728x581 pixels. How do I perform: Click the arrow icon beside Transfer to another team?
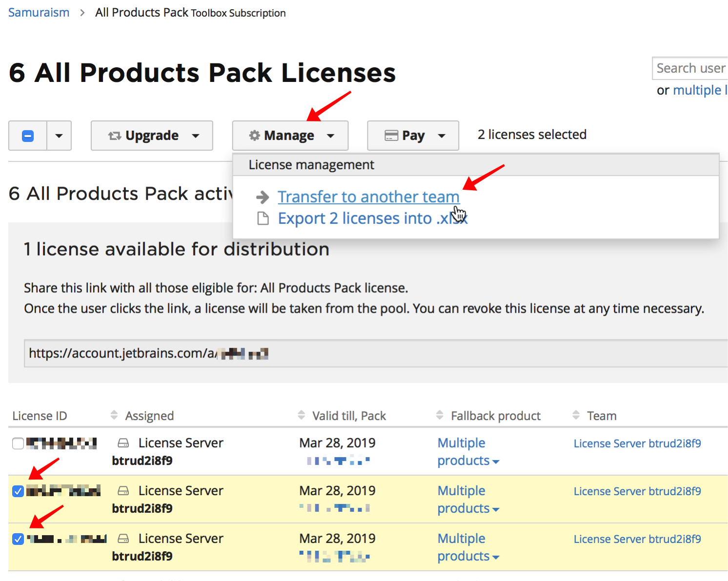coord(263,197)
